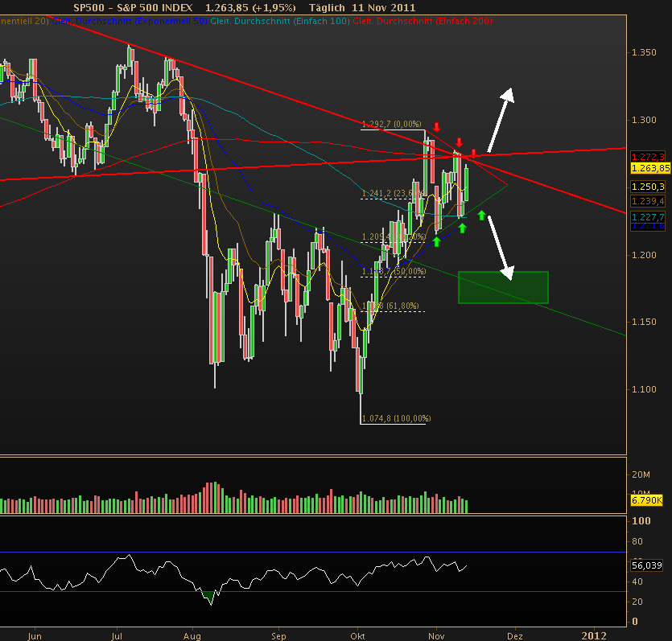This screenshot has width=672, height=641.
Task: Select the 1.209,4 (38,20%) Fibonacci label
Action: coord(394,236)
